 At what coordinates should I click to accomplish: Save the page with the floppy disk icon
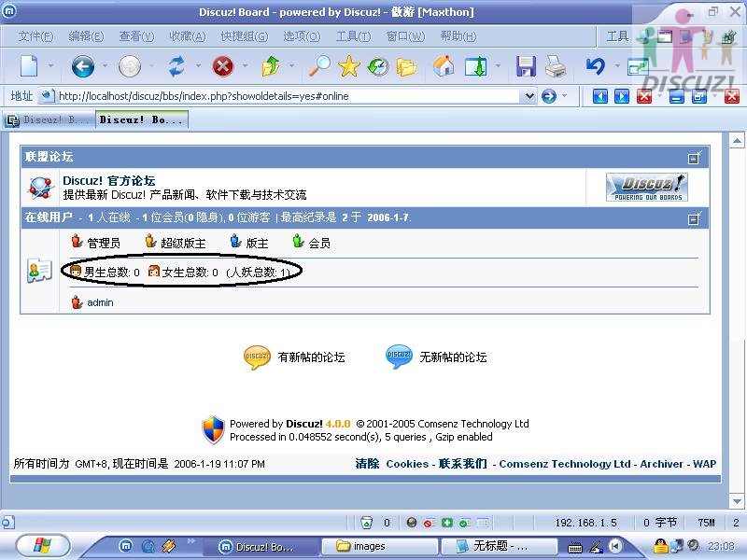[x=526, y=66]
